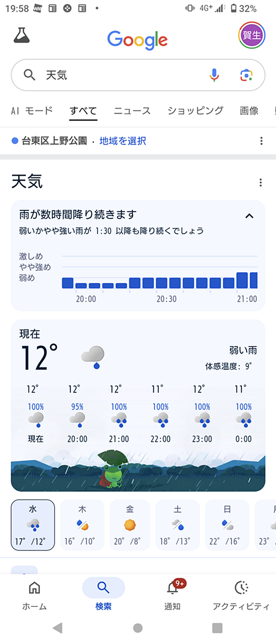
Task: Open options menu beside 台東区上野公園 location
Action: click(261, 141)
